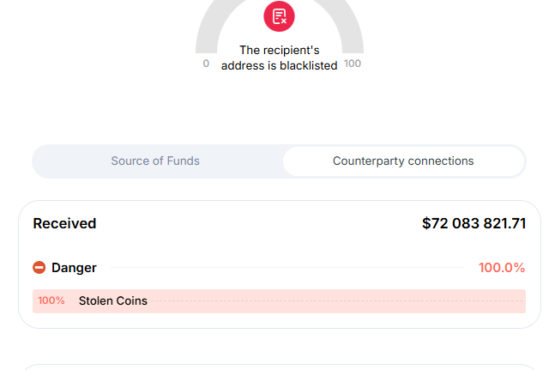Click the received amount $72 083 821.71
Viewport: 555px width, 370px height.
474,223
